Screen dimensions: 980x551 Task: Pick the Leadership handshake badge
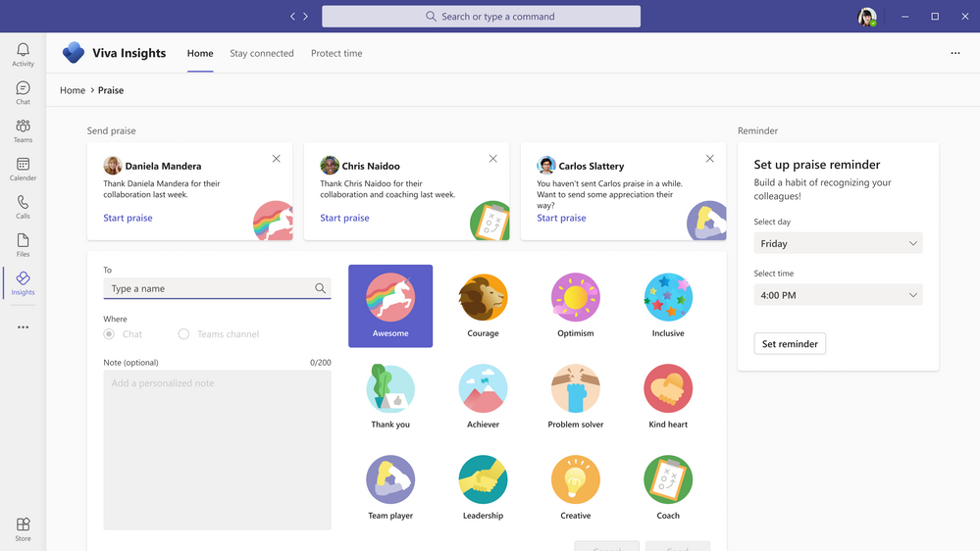[x=483, y=488]
